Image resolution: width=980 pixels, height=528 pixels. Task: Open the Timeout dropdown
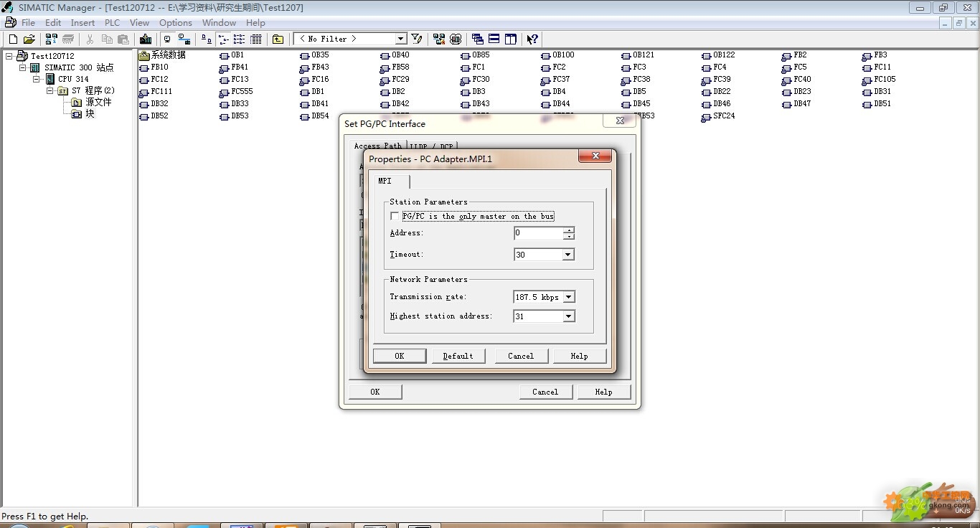coord(568,255)
